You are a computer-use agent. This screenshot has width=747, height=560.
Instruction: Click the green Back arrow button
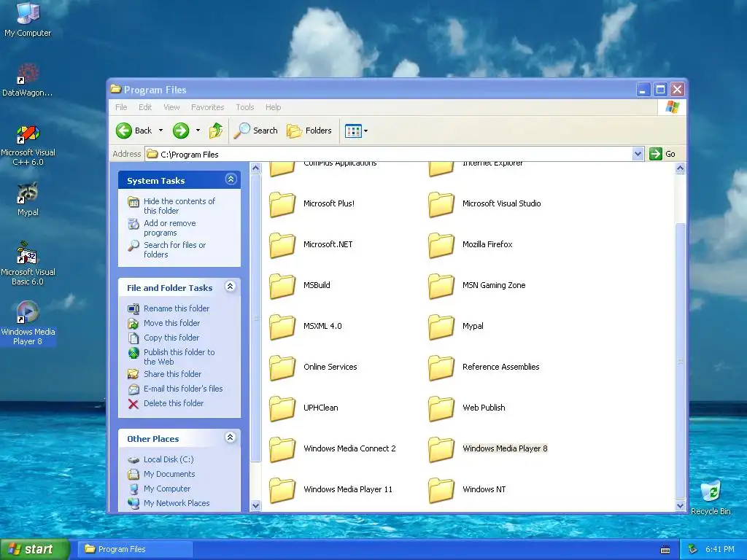[x=124, y=131]
